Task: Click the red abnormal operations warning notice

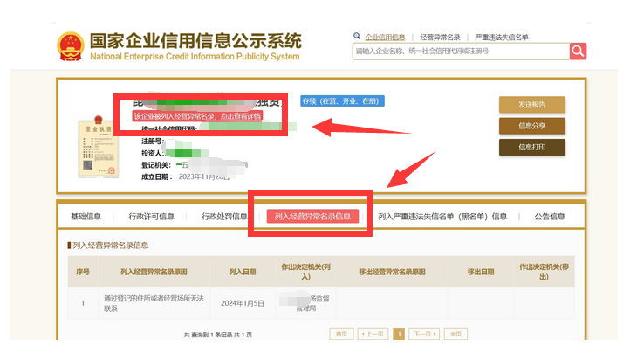Action: 197,116
